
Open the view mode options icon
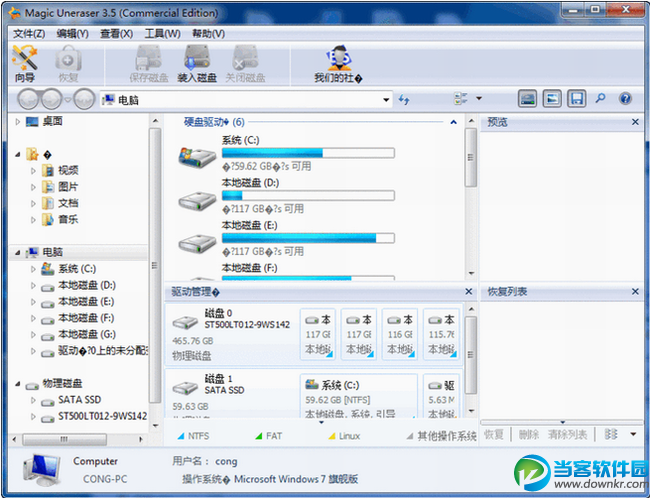461,99
